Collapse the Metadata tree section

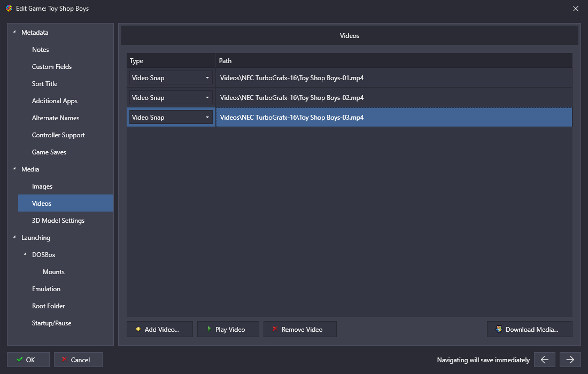[x=14, y=33]
